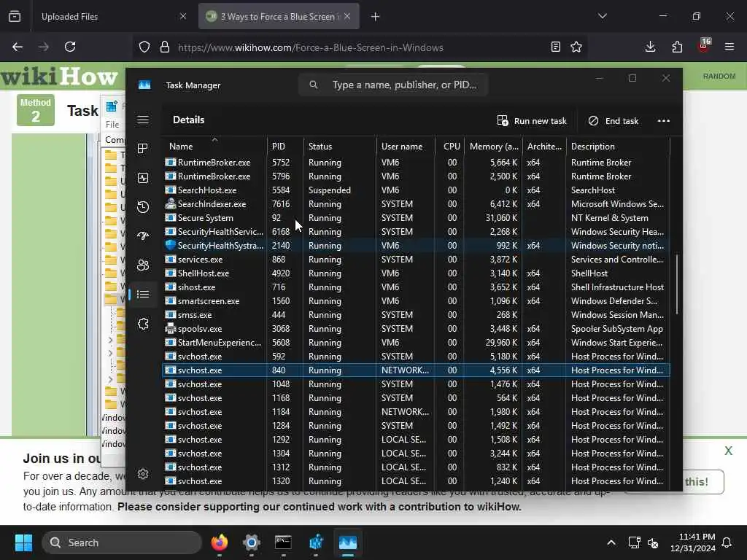Select svchost.exe with PID 1048
Screen dimensions: 747x560
click(416, 384)
